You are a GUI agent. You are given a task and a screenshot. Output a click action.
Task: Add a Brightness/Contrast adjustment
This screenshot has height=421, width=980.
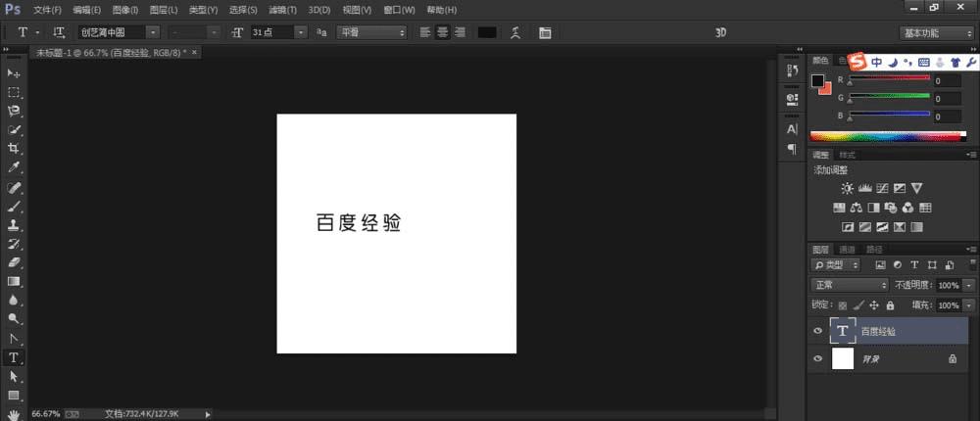[847, 188]
